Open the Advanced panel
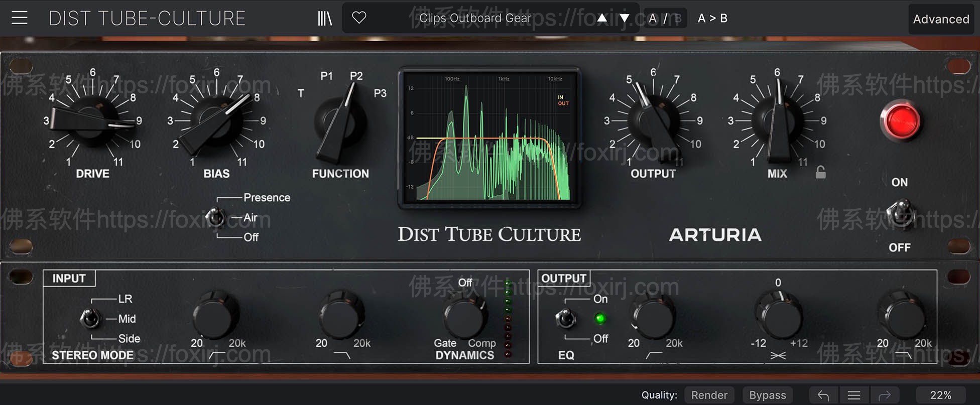 pyautogui.click(x=941, y=19)
